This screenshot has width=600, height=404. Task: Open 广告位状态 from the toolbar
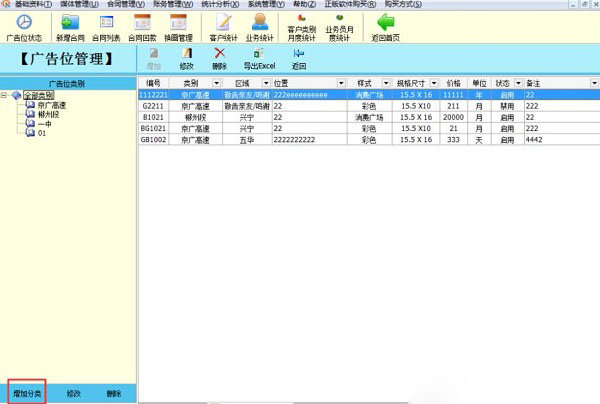point(22,24)
